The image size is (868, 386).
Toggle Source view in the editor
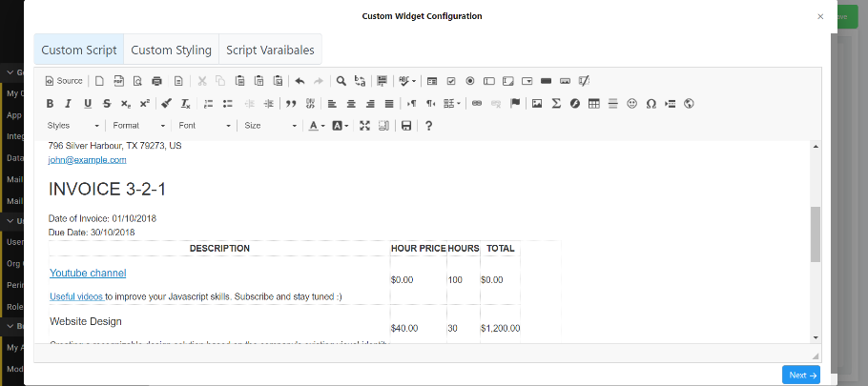coord(64,81)
